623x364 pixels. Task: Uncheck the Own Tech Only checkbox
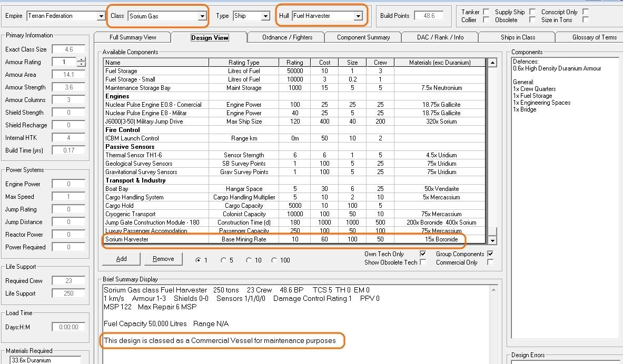pos(423,254)
